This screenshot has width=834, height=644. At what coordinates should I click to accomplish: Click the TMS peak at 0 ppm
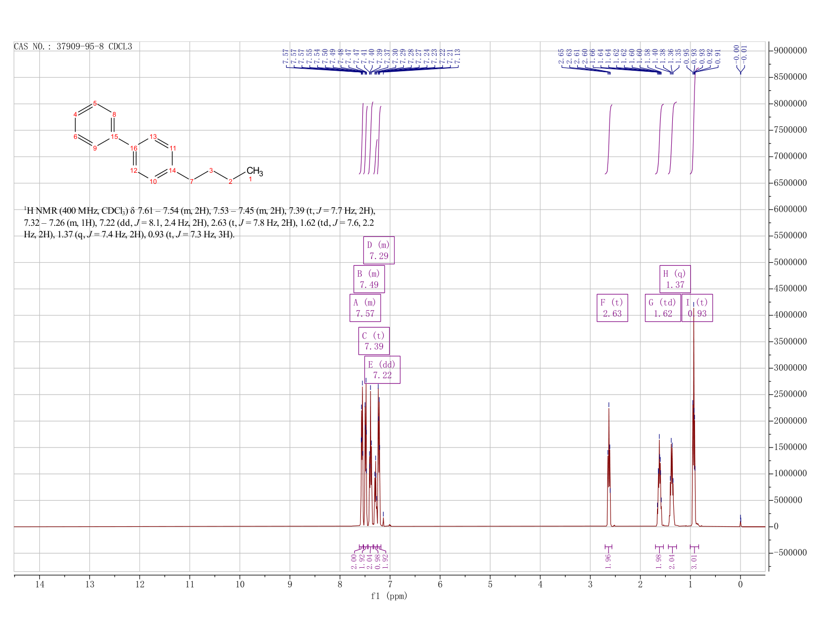(740, 521)
